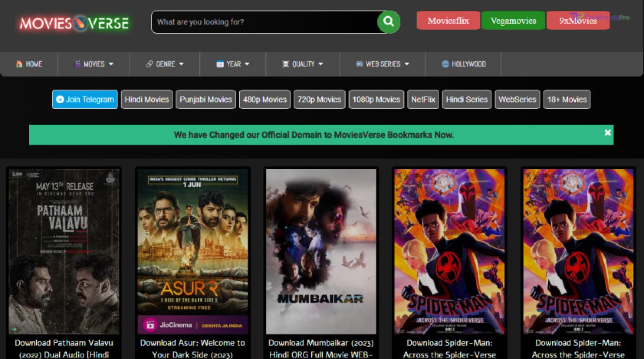Focus the 'What are you looking for?' search box

[264, 22]
